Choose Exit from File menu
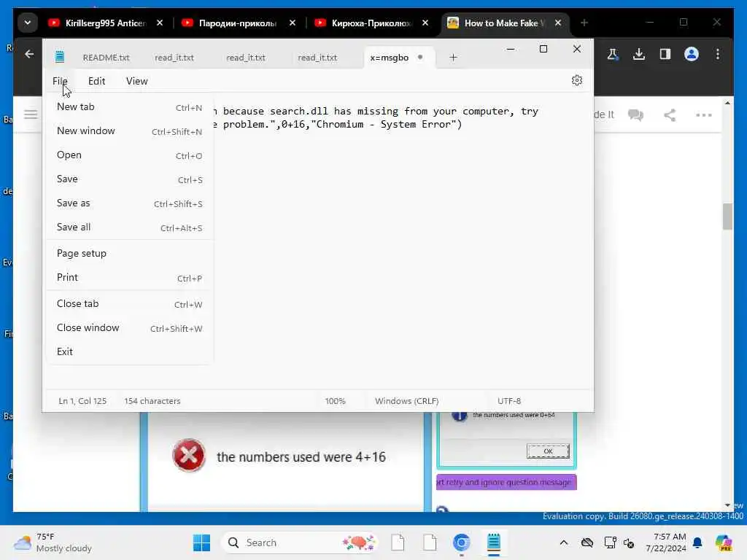The width and height of the screenshot is (747, 560). (x=129, y=352)
